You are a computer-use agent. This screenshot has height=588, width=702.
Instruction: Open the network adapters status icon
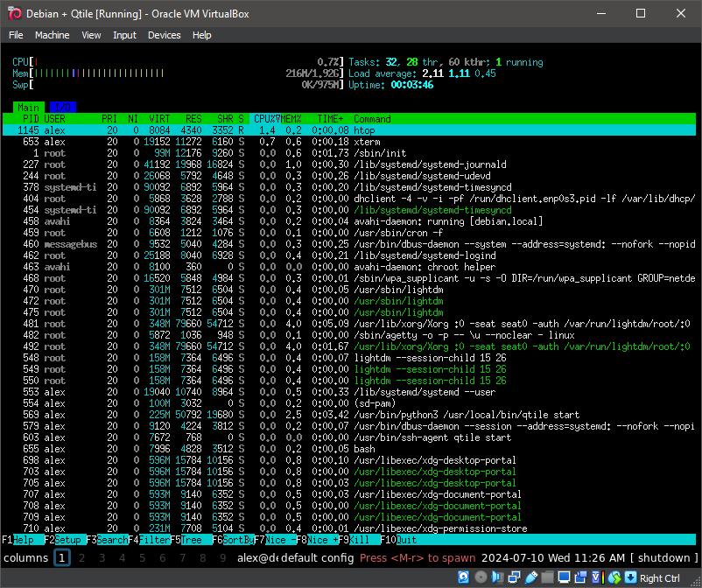coord(514,577)
